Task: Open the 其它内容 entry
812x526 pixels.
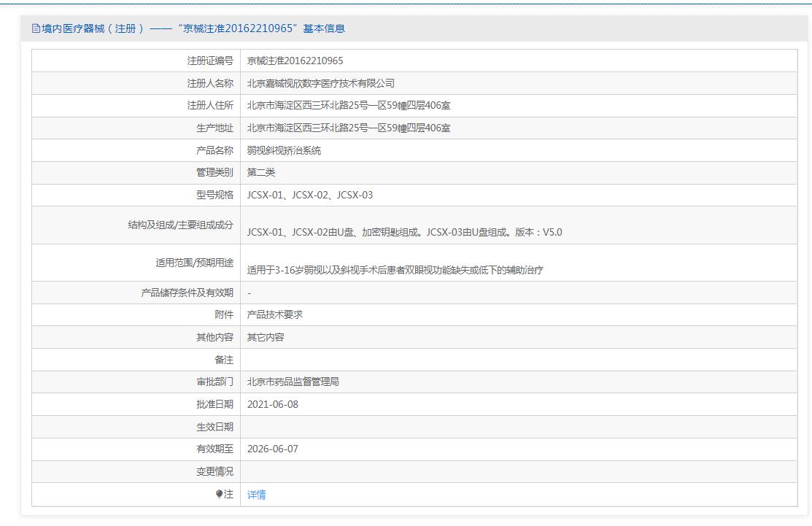Action: [x=266, y=338]
